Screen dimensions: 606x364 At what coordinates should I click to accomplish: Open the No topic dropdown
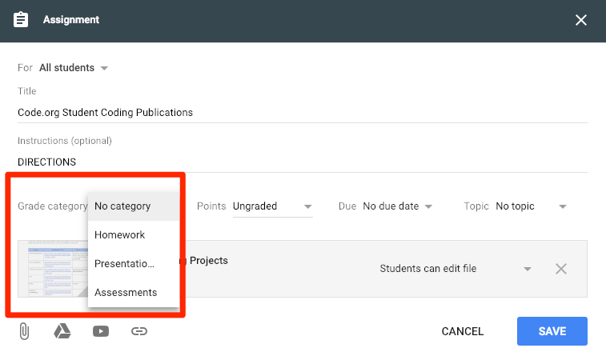click(x=531, y=206)
